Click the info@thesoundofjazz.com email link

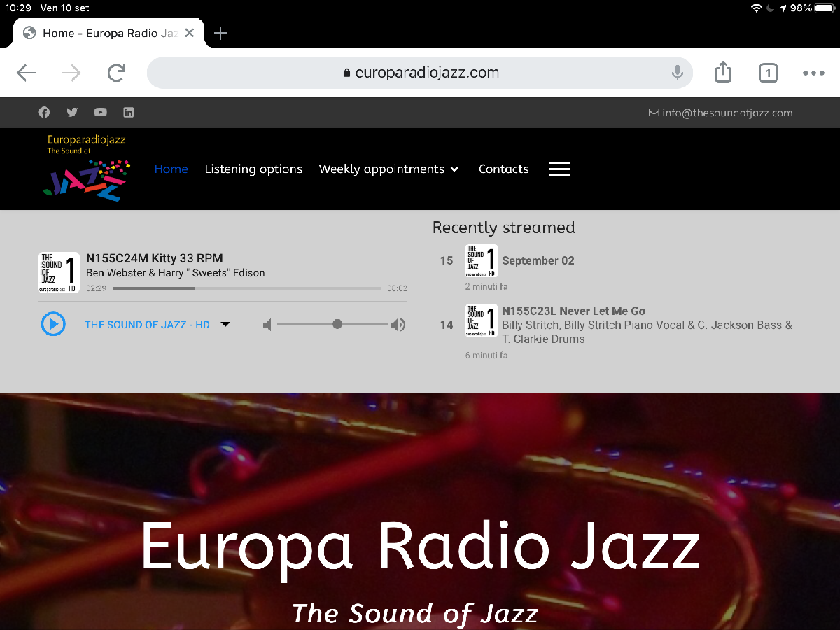pyautogui.click(x=721, y=113)
